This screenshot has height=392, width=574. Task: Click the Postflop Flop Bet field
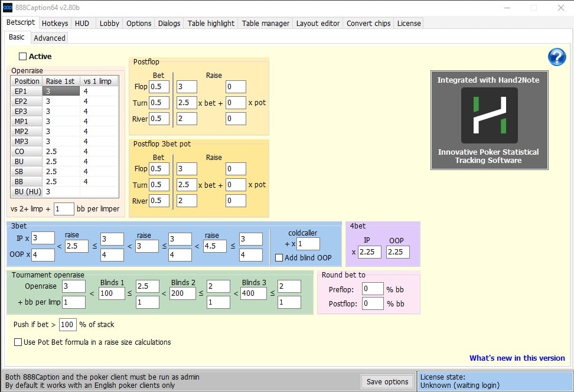(x=159, y=87)
